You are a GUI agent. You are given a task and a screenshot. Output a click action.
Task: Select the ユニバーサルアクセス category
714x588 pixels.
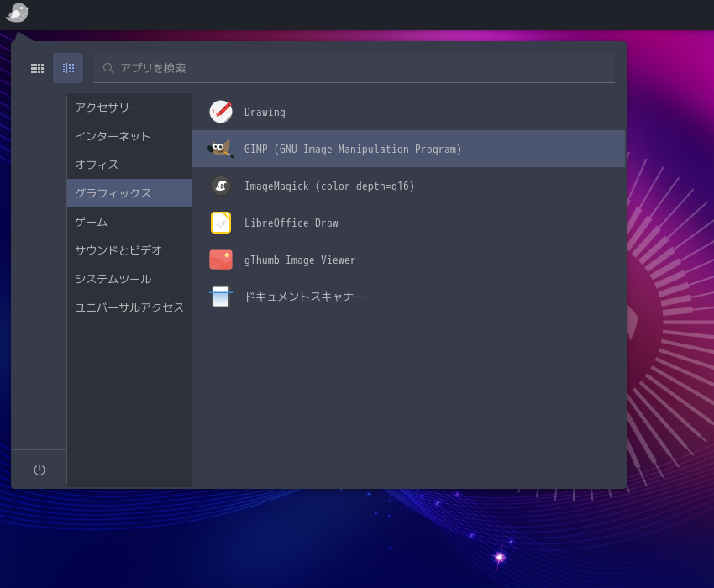(129, 307)
